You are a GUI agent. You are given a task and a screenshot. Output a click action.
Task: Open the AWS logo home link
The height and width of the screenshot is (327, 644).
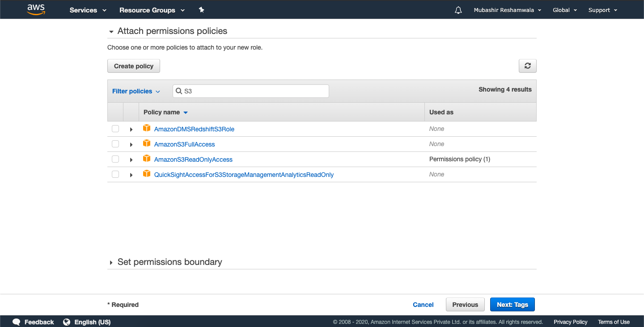[36, 9]
